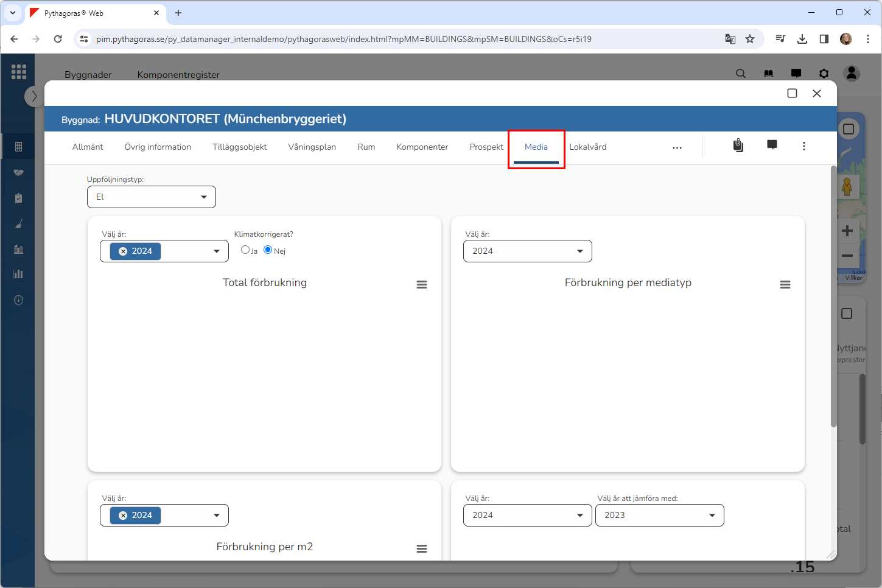
Task: Click the dialog vertical scrollbar
Action: pos(833,298)
